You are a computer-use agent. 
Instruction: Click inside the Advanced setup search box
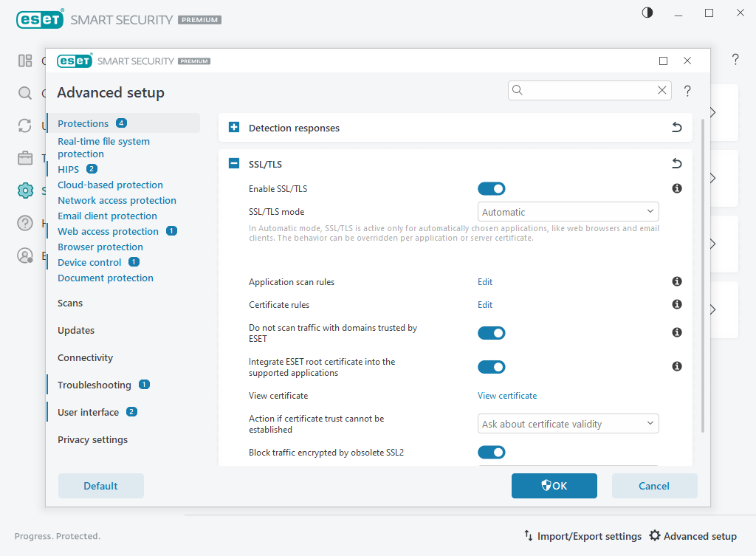click(x=583, y=89)
